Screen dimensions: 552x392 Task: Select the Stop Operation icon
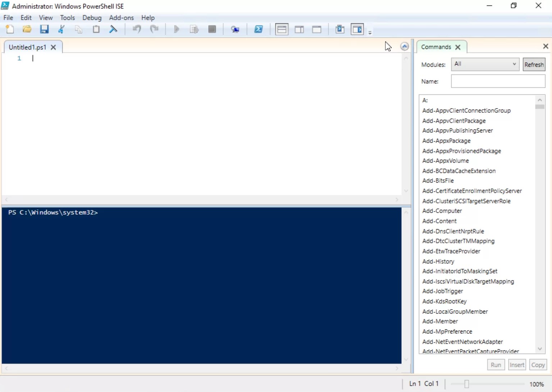(212, 29)
